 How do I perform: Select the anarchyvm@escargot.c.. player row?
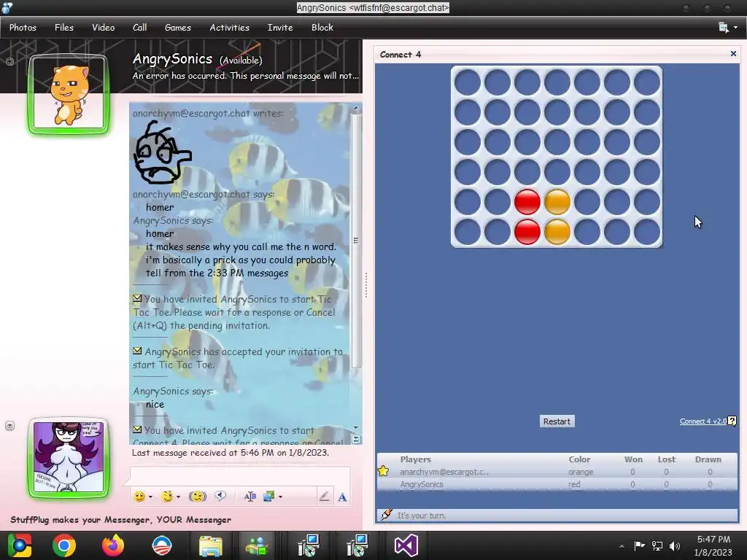coord(557,472)
